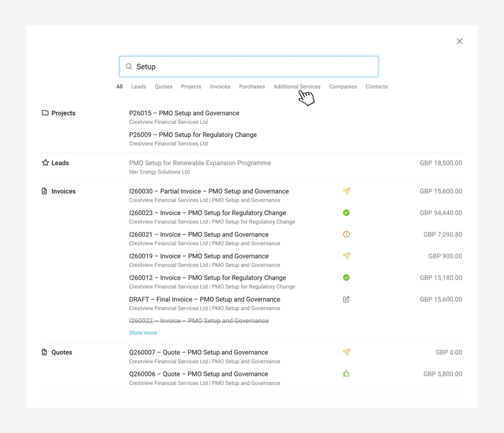Screen dimensions: 504x433
Task: Open quote Q260006 result
Action: 199,374
